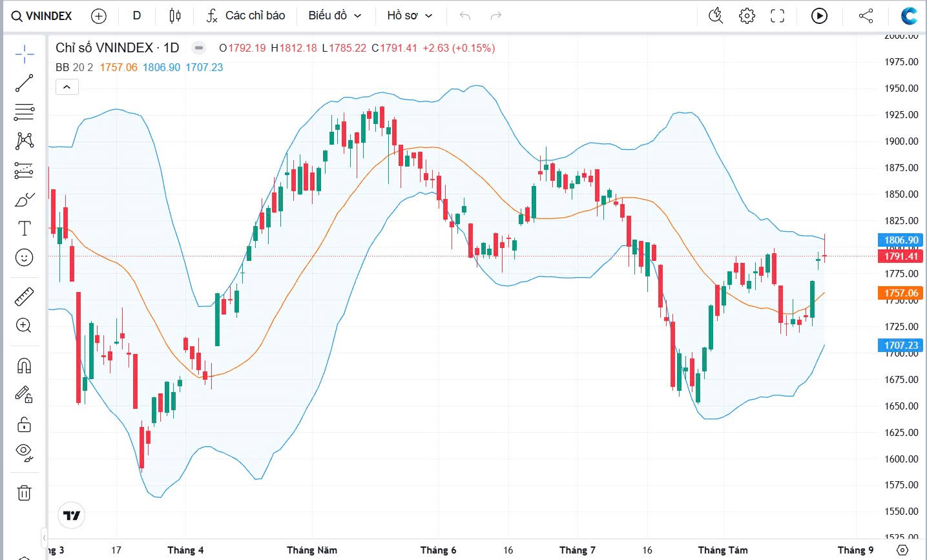This screenshot has width=927, height=560.
Task: Select the ruler measure tool
Action: (24, 296)
